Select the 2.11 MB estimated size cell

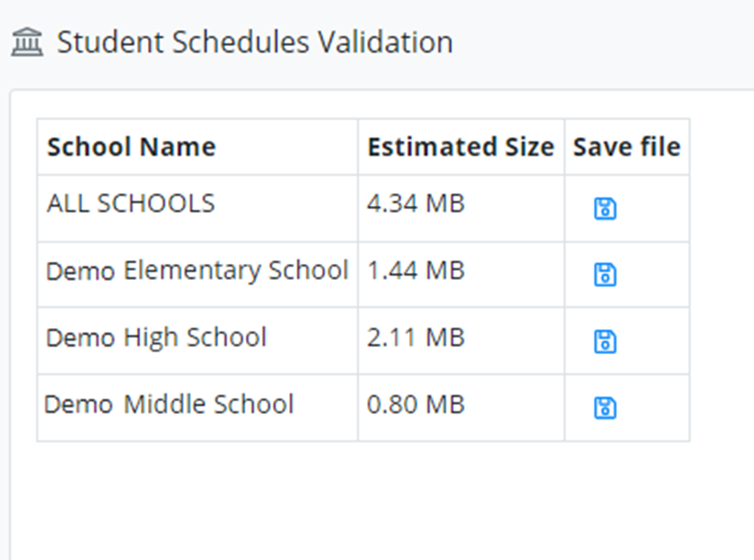415,337
